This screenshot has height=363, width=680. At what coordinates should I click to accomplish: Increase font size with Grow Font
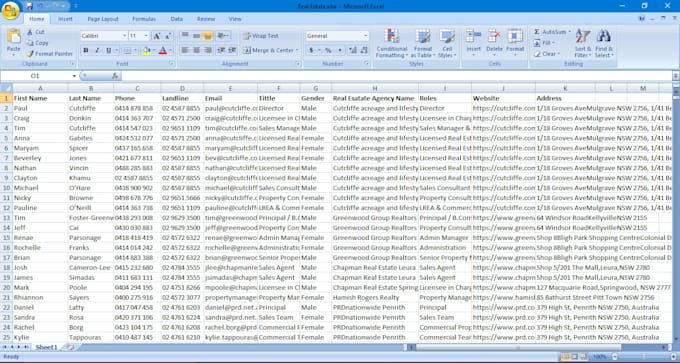pyautogui.click(x=157, y=36)
